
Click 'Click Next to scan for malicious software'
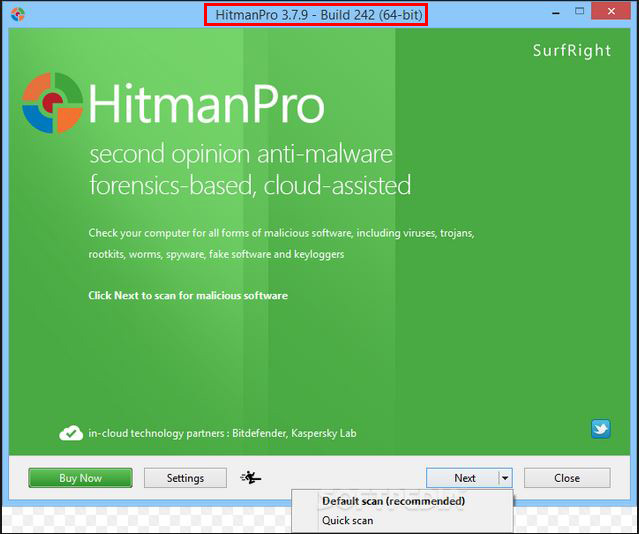point(188,295)
